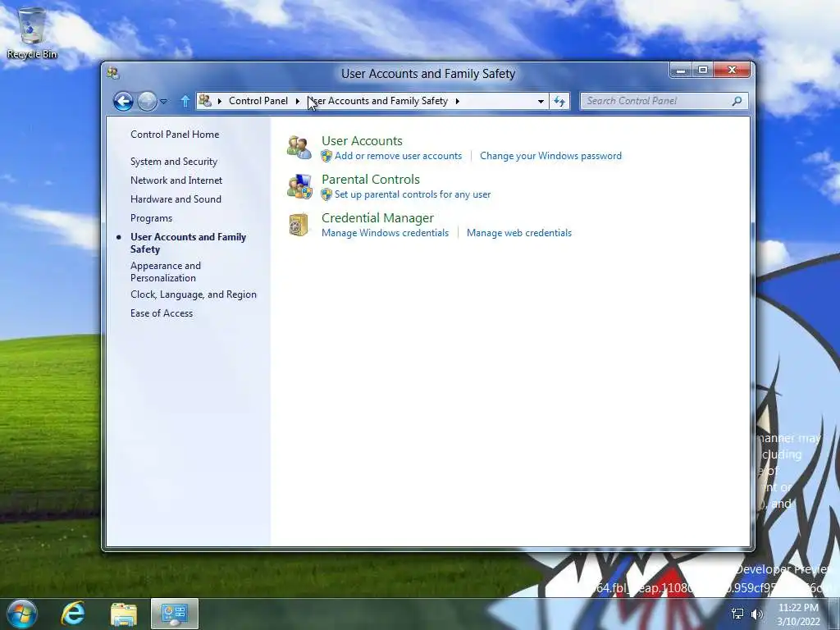Launch Internet Explorer from taskbar
Screen dimensions: 840x630
[x=73, y=614]
